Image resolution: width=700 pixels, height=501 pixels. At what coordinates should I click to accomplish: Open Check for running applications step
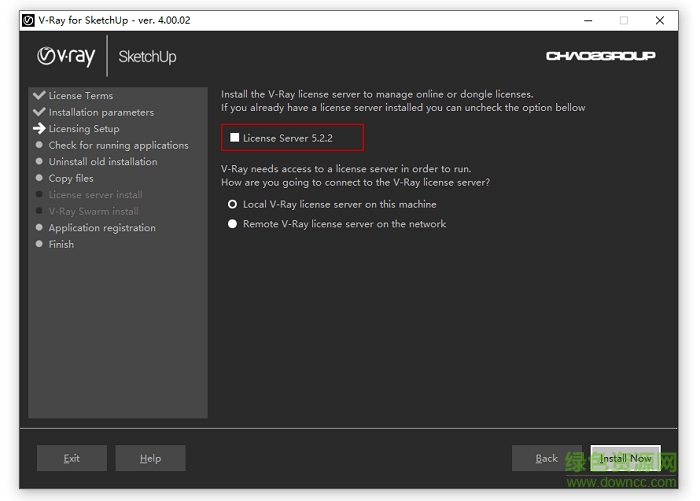click(118, 145)
